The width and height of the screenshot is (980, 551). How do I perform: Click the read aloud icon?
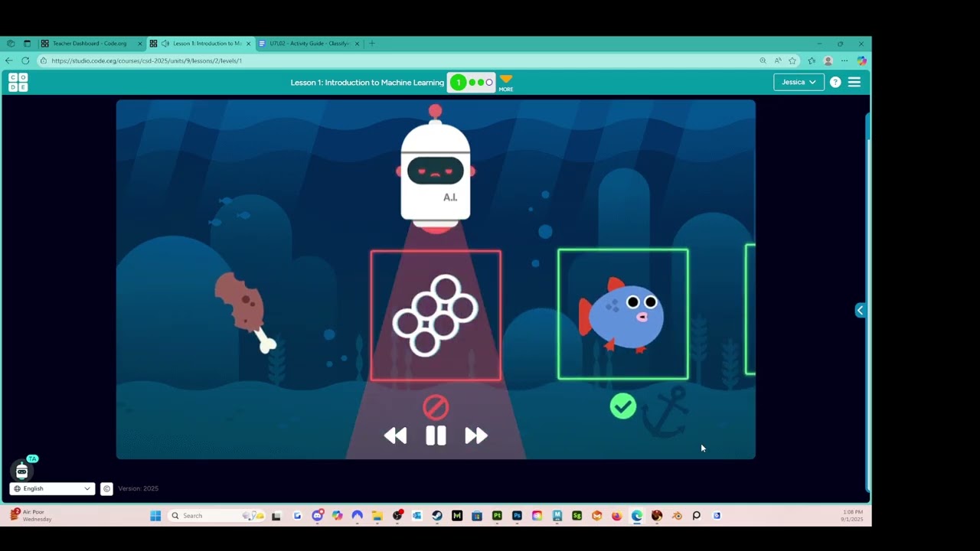(x=778, y=60)
